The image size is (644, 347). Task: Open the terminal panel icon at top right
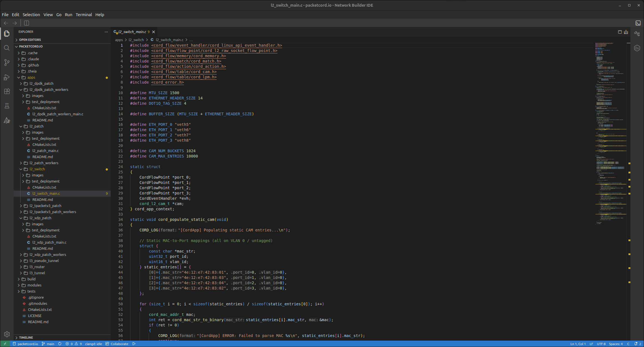[638, 23]
